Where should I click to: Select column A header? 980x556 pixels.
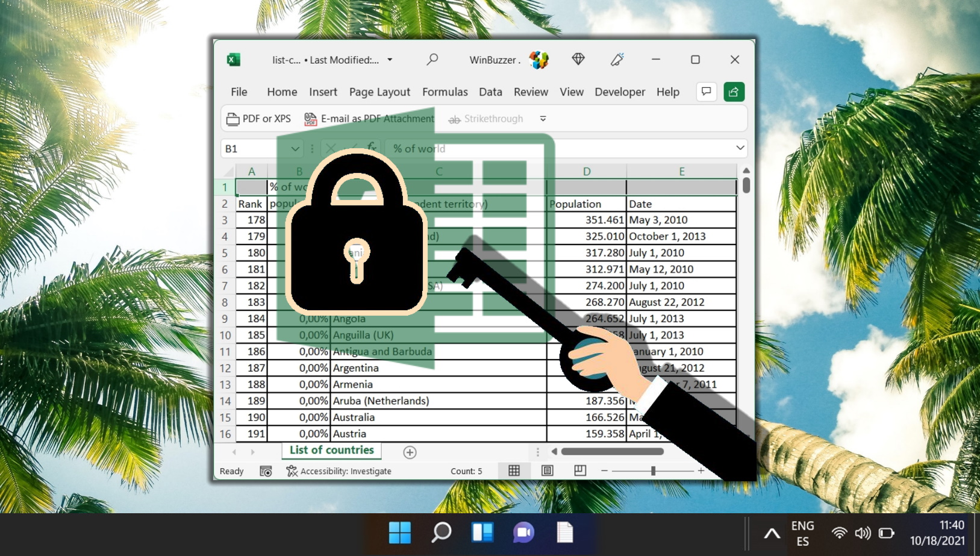251,171
